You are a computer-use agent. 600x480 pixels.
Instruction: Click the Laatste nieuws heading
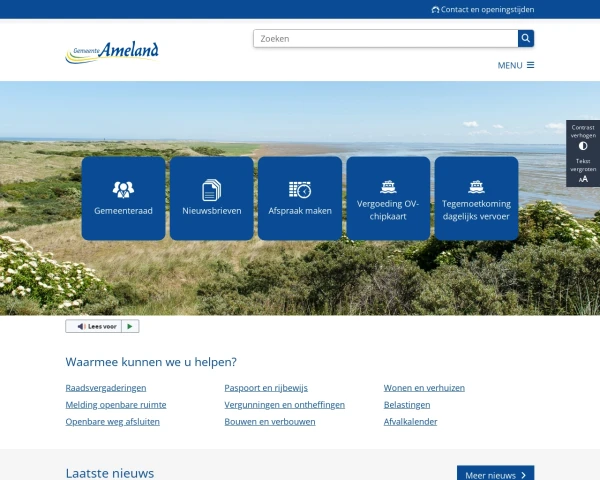[x=110, y=473]
